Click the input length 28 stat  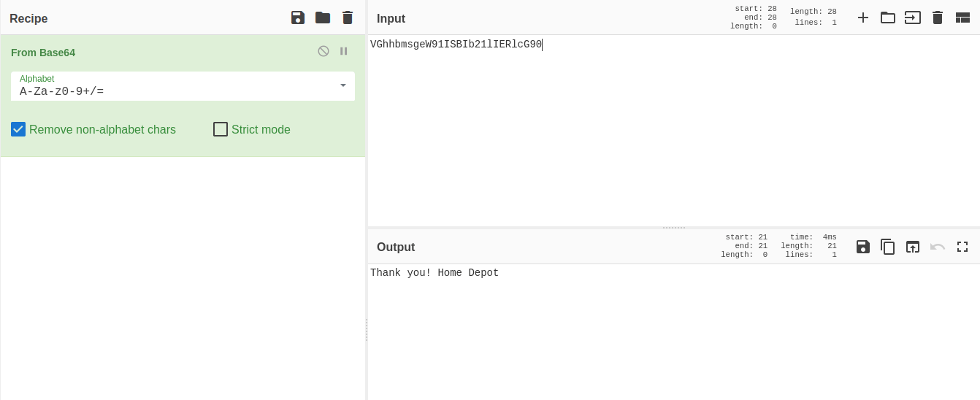[x=814, y=12]
